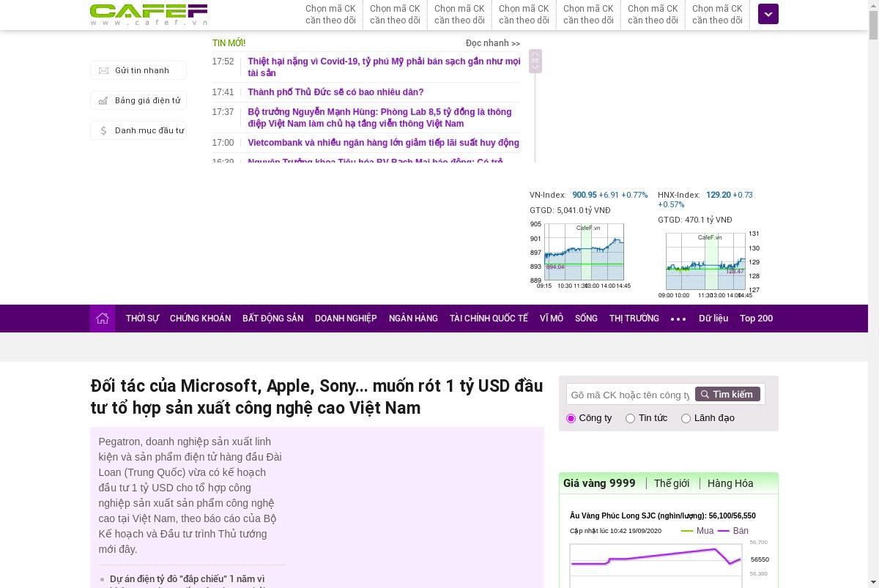Click HNX-Index label
This screenshot has height=588, width=879.
679,195
